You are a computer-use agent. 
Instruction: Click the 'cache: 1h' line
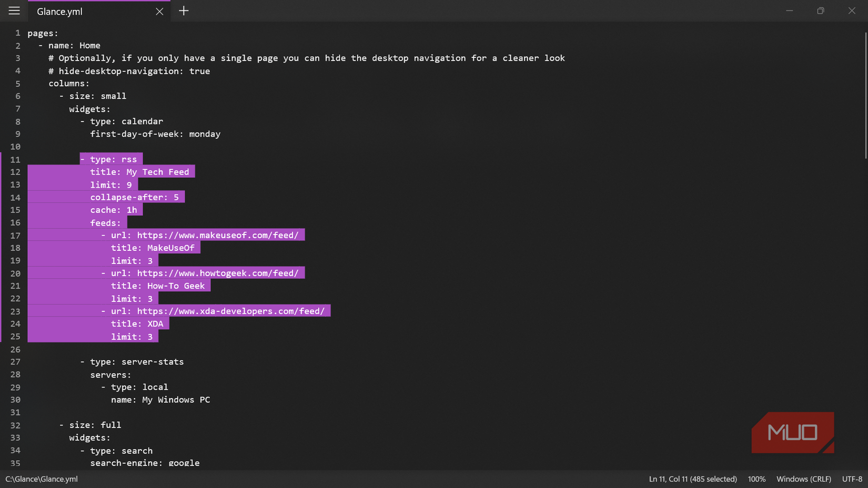tap(114, 210)
